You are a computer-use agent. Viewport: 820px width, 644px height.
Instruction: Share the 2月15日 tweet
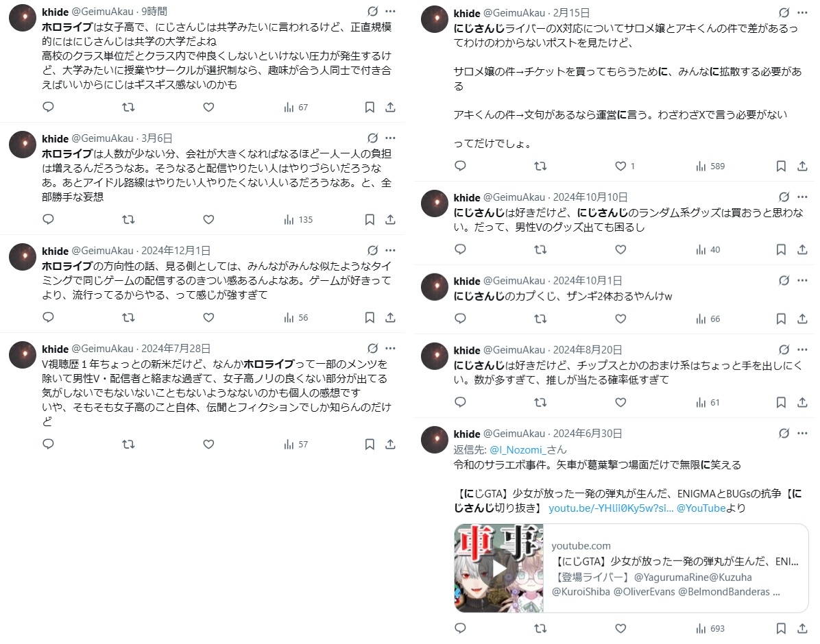[x=802, y=166]
